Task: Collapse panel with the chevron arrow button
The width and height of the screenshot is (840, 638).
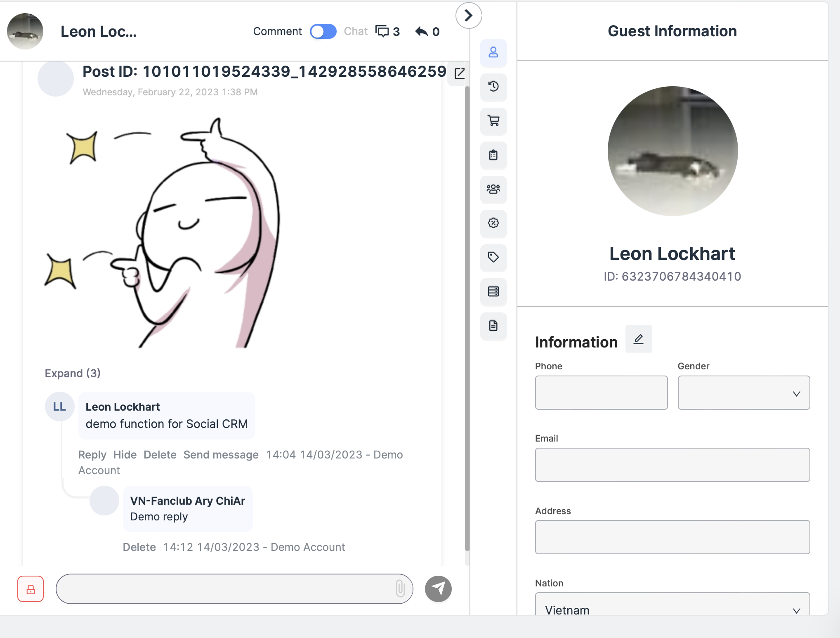Action: 468,16
